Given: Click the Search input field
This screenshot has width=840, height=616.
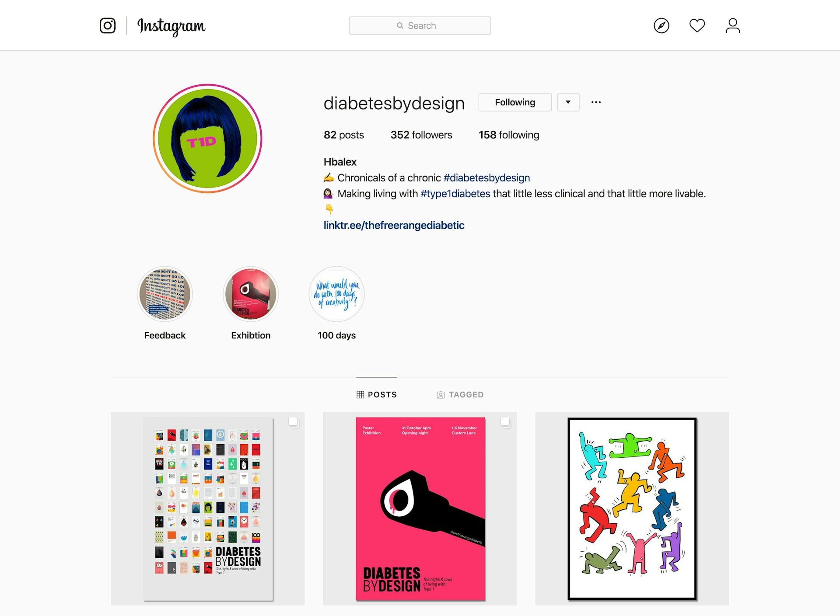Looking at the screenshot, I should [x=420, y=25].
